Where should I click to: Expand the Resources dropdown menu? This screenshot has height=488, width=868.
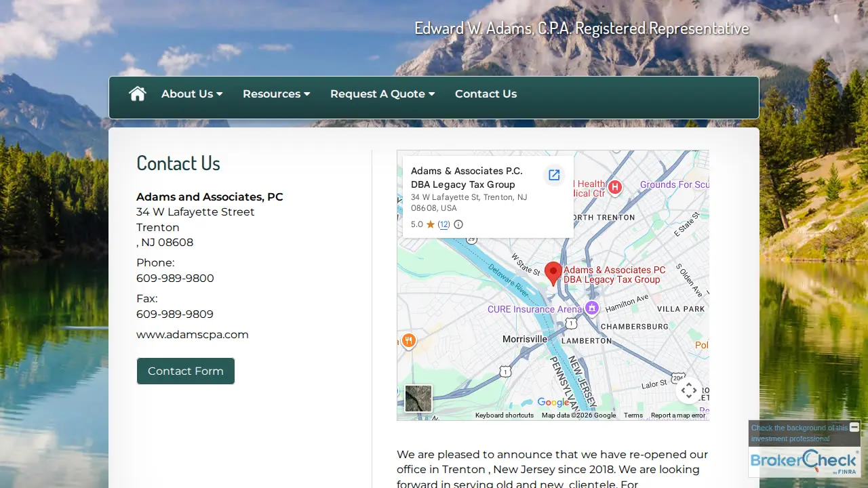(277, 94)
